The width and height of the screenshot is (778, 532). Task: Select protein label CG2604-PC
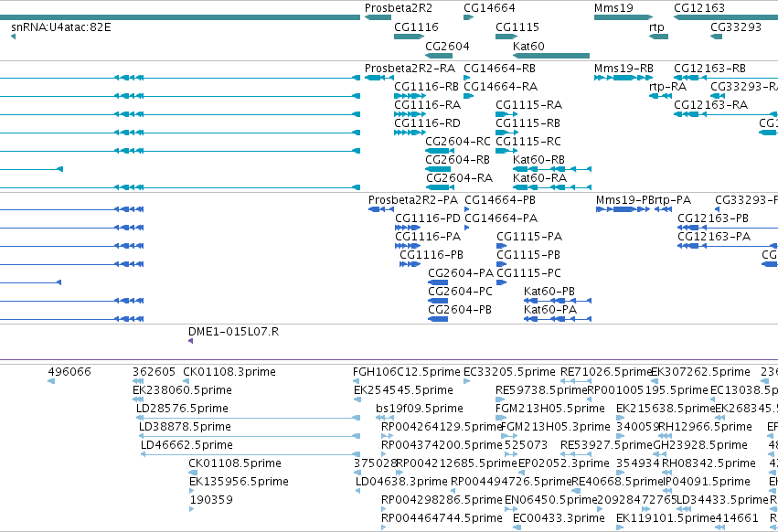[461, 291]
